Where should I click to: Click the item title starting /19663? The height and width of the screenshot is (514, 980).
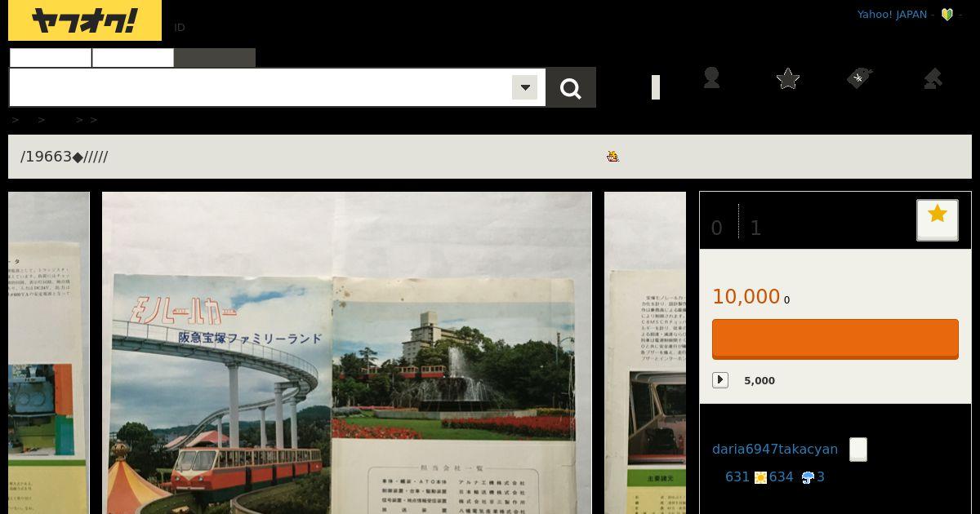pos(65,157)
